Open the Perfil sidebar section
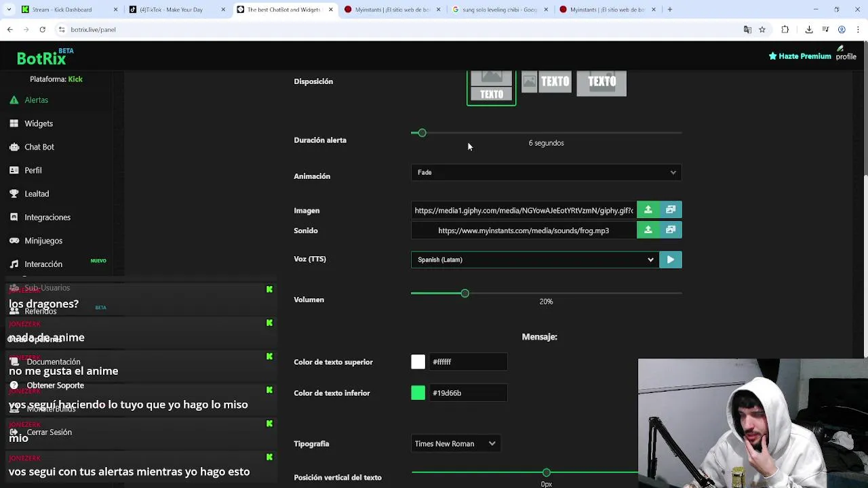 pyautogui.click(x=33, y=170)
